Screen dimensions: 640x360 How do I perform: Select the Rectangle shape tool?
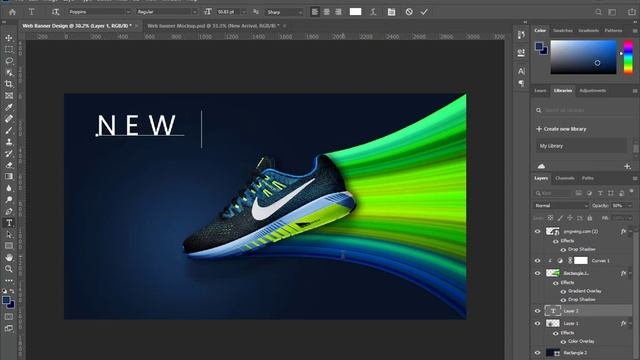click(9, 246)
